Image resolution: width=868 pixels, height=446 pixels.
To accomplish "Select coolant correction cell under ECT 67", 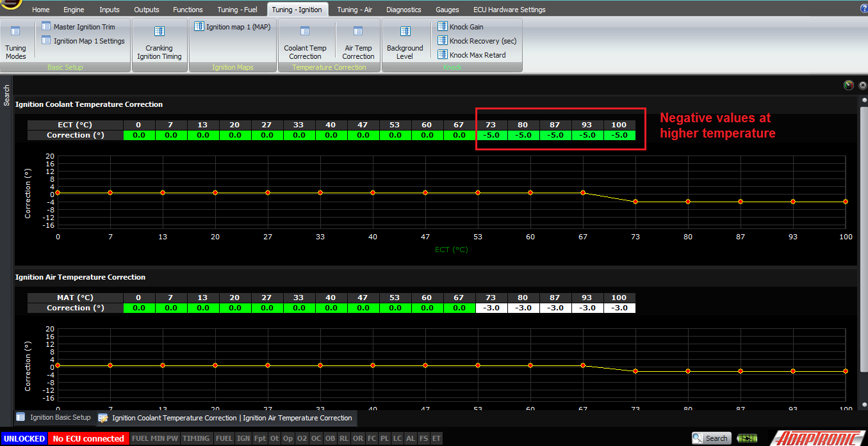I will pos(459,135).
